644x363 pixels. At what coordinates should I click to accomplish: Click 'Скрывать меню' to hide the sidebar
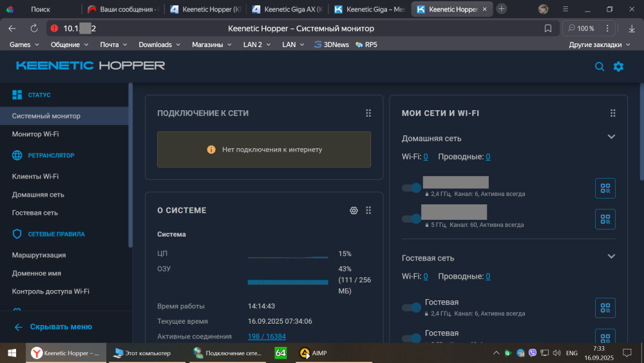pyautogui.click(x=53, y=327)
